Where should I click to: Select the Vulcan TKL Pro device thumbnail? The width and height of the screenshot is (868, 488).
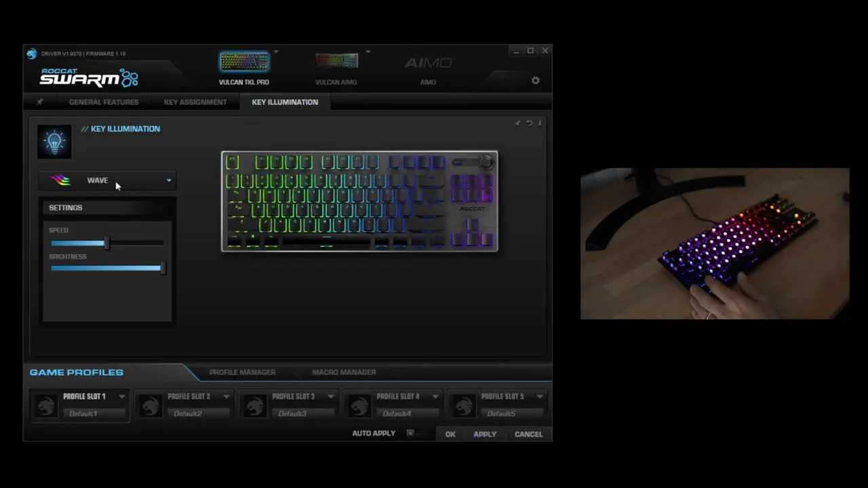click(x=244, y=62)
